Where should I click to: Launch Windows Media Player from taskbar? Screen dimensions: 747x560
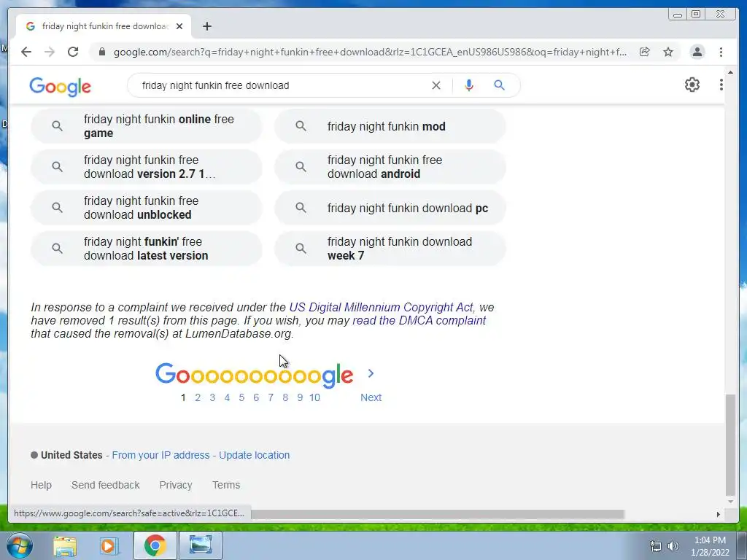109,545
